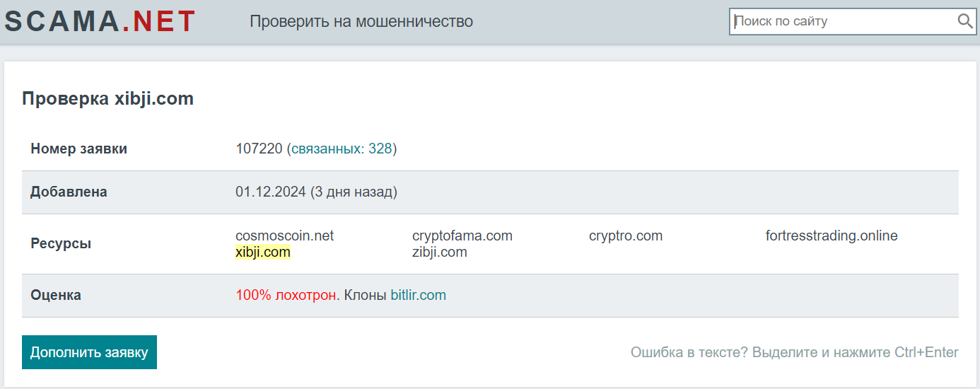
Task: Click the '100% лохотрон' rating text
Action: (286, 295)
